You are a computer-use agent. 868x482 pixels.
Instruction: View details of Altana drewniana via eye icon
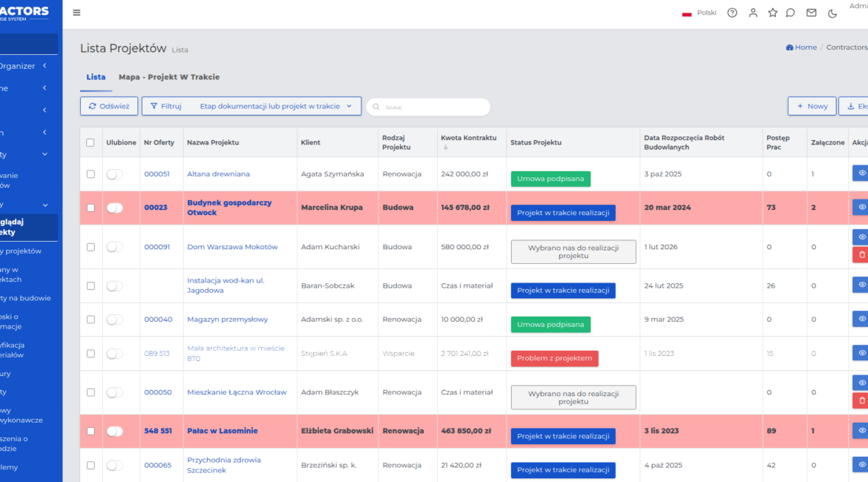point(861,173)
